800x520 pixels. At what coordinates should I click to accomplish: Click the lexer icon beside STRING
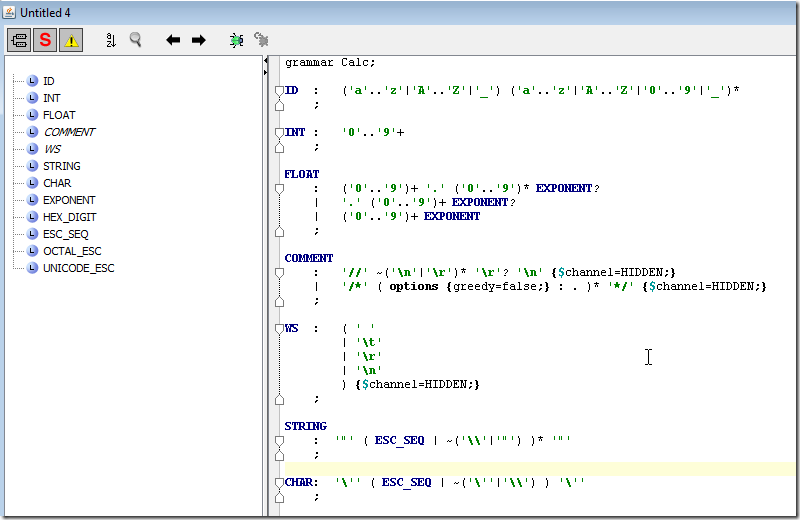[x=33, y=166]
